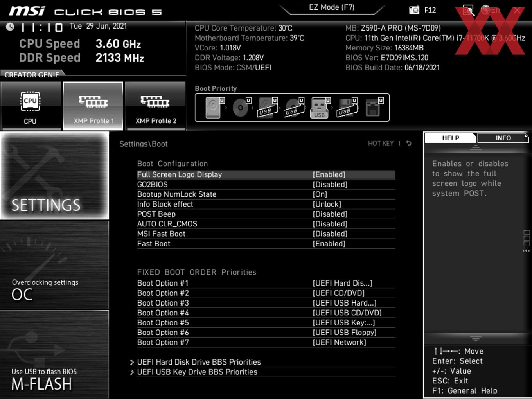This screenshot has width=532, height=399.
Task: Open M-FLASH to flash BIOS from USB
Action: tap(55, 354)
